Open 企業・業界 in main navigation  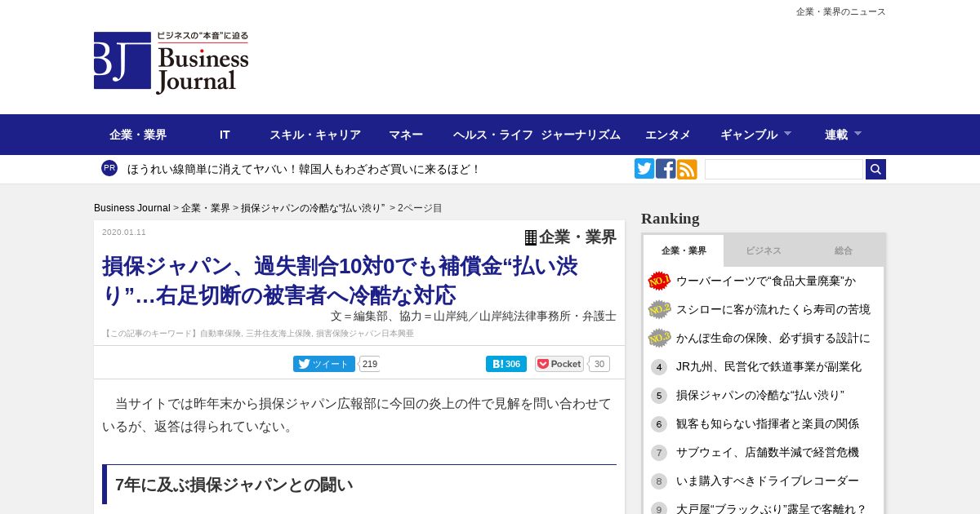(x=138, y=135)
